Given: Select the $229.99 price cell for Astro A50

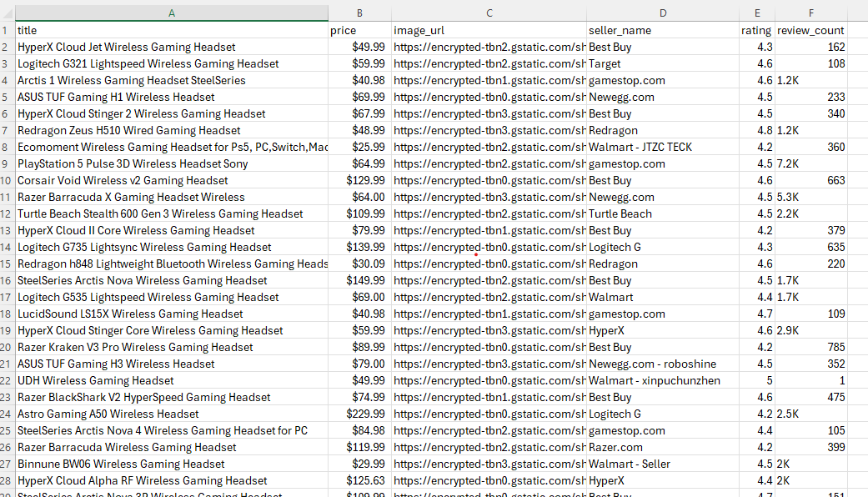Looking at the screenshot, I should 359,414.
